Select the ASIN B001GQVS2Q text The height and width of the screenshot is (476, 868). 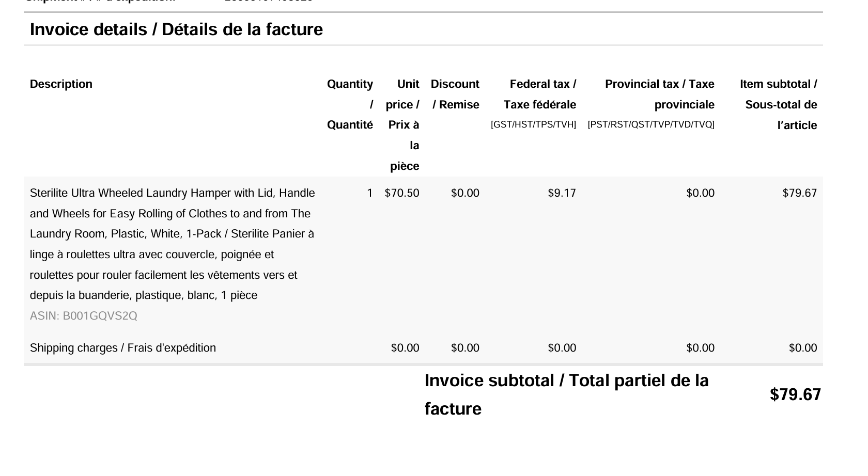84,316
